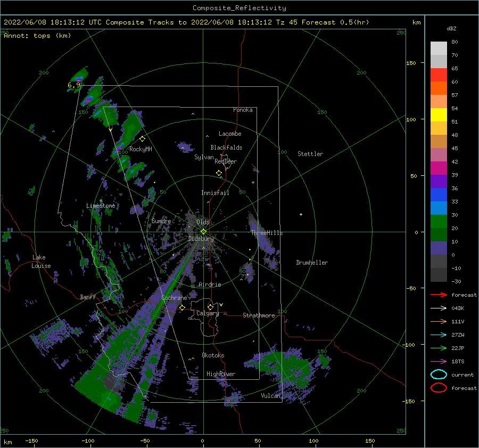
Task: Click the Sylvan label
Action: pyautogui.click(x=204, y=157)
